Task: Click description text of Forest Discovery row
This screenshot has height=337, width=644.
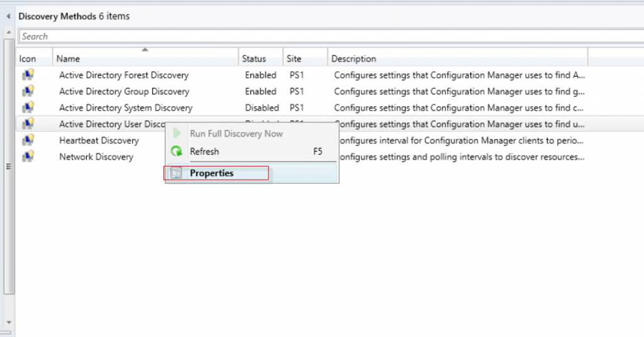Action: (460, 75)
